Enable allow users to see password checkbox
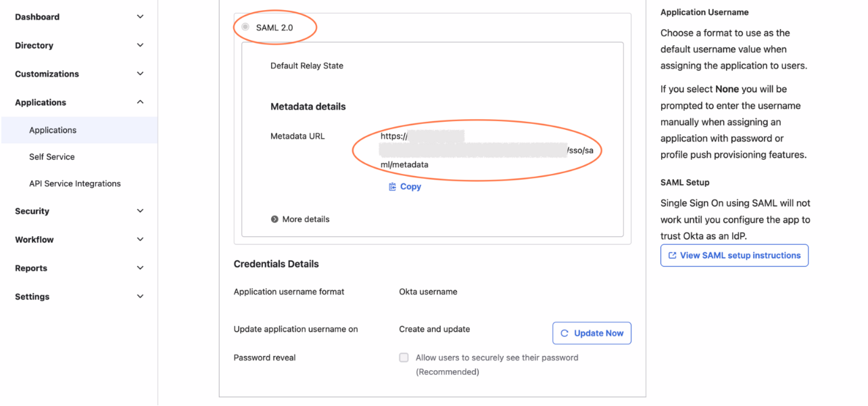 click(404, 358)
